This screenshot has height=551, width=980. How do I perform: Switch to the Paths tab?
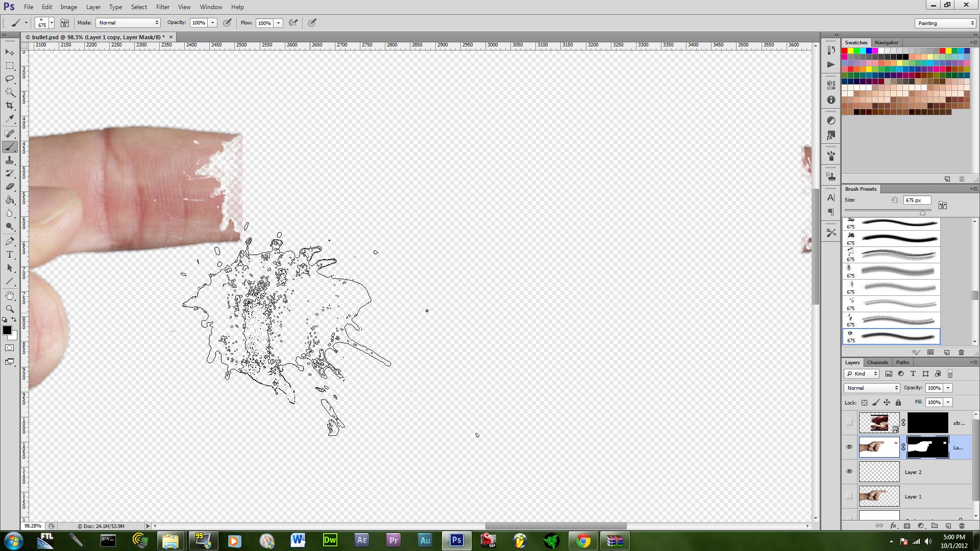coord(902,363)
